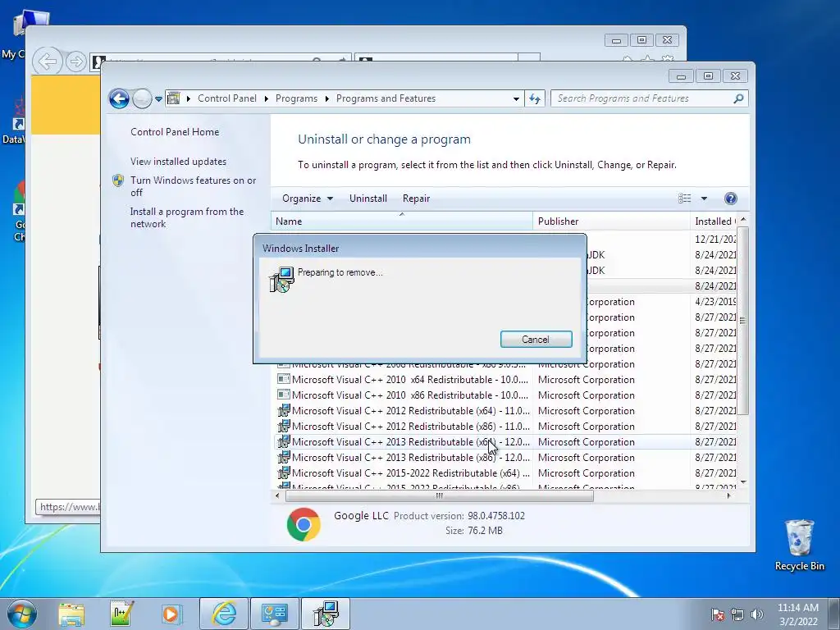
Task: Go back with the blue Back arrow
Action: [119, 98]
